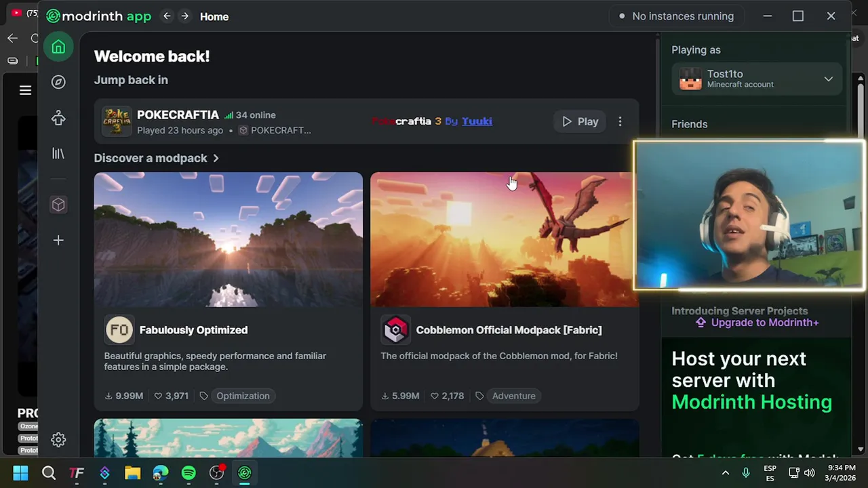Click the POKECRAFTIA server name
Viewport: 868px width, 488px height.
click(178, 115)
